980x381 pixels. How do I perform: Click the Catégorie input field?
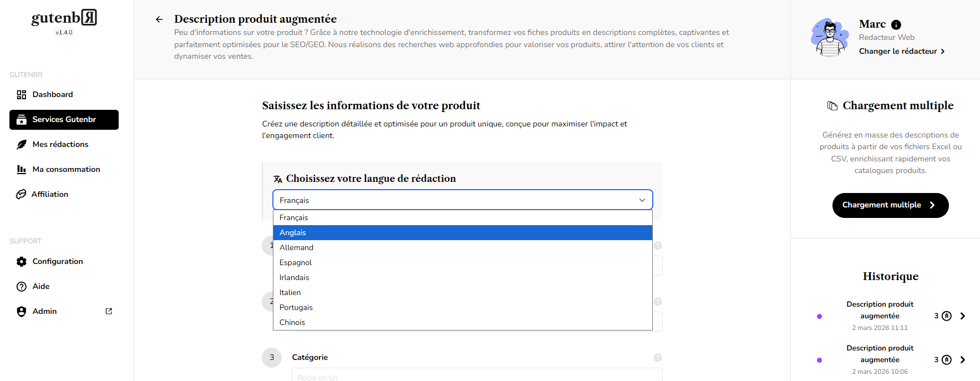[476, 375]
